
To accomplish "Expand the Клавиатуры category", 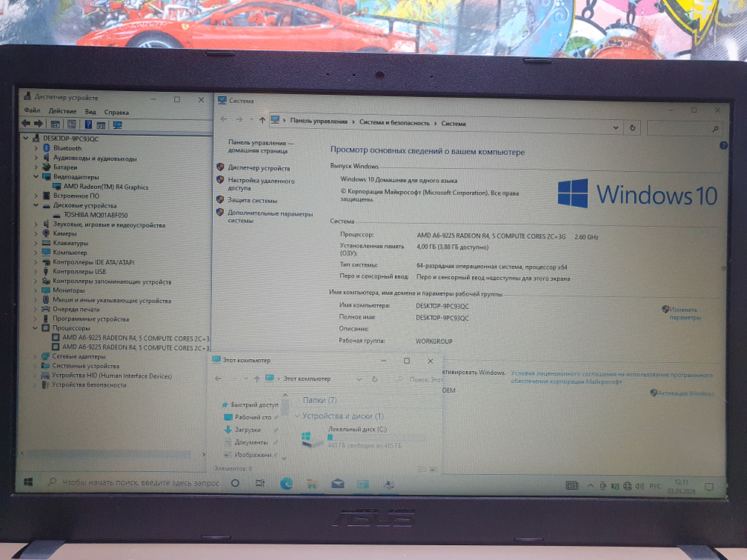I will tap(36, 243).
